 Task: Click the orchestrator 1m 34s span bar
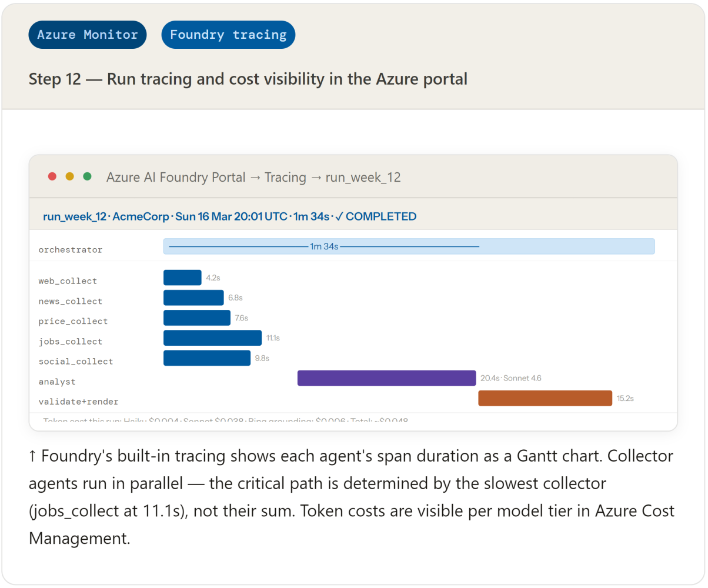point(409,246)
